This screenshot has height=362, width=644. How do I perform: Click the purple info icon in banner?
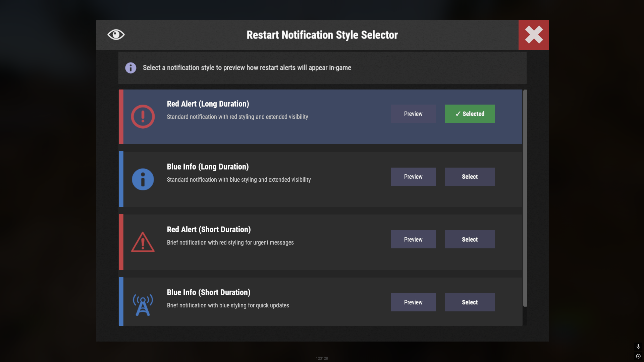(131, 68)
